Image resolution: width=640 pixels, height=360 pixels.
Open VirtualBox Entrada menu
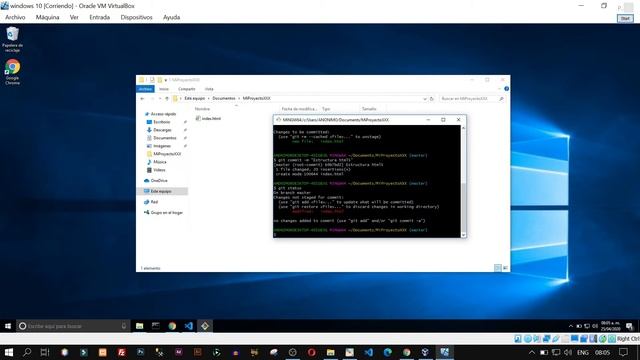click(100, 17)
